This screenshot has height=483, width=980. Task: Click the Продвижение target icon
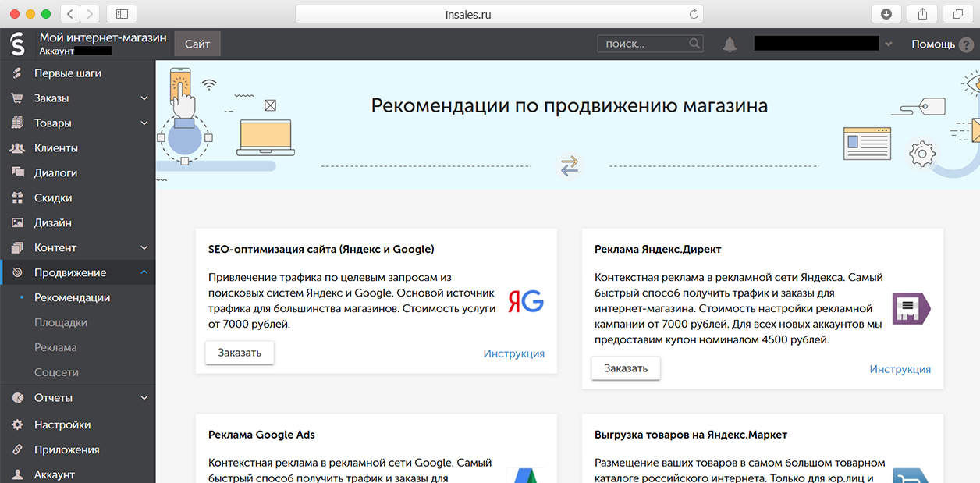[x=17, y=273]
